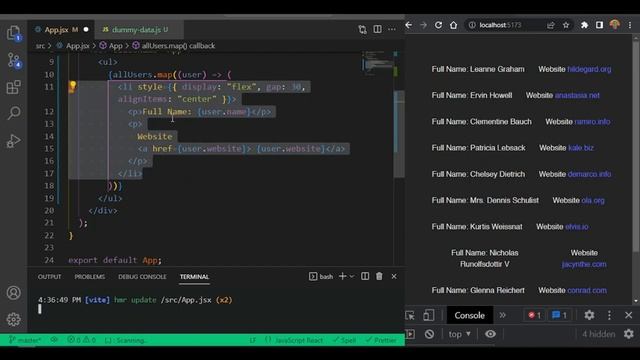The width and height of the screenshot is (640, 360).
Task: Open the console settings gear
Action: click(629, 334)
